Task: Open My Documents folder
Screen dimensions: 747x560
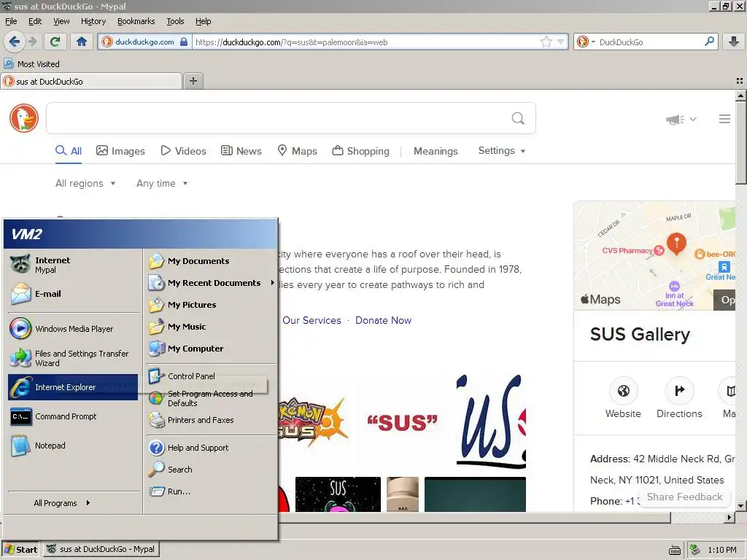Action: click(x=211, y=261)
